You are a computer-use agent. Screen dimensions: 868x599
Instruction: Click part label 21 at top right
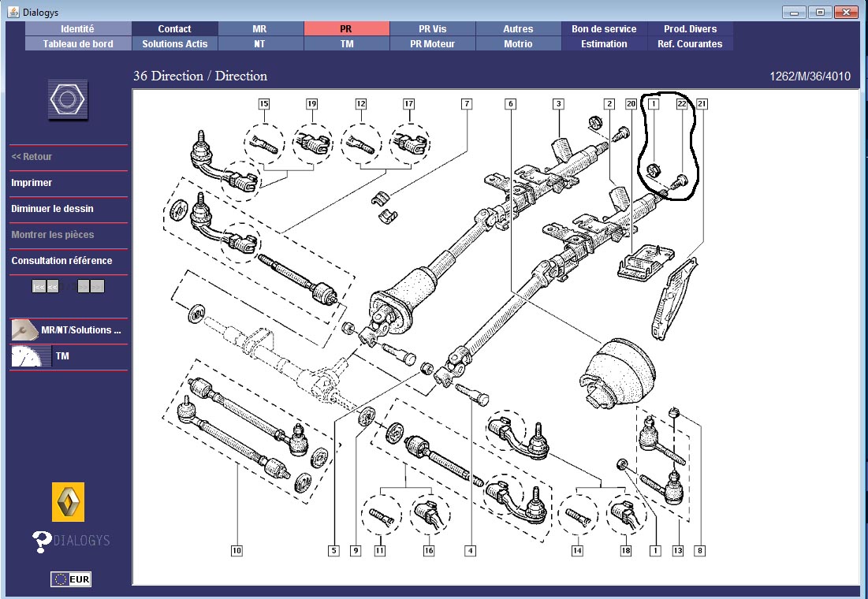702,104
